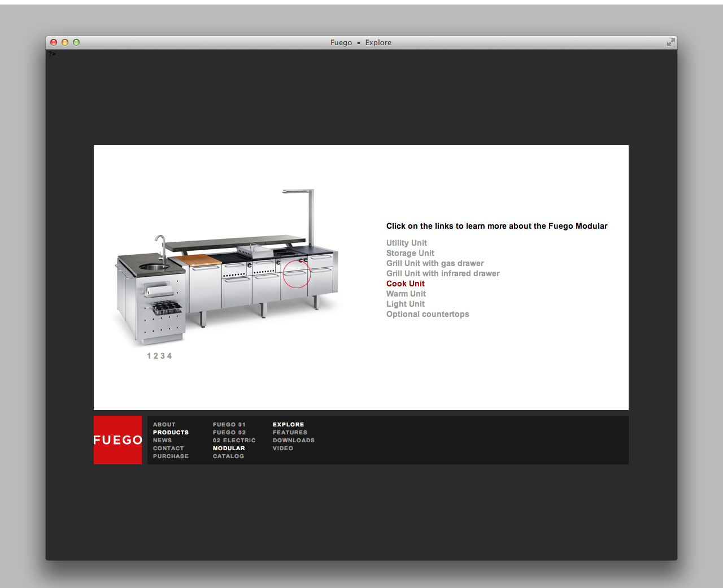Open the Optional countertops link
The width and height of the screenshot is (723, 588).
(428, 314)
